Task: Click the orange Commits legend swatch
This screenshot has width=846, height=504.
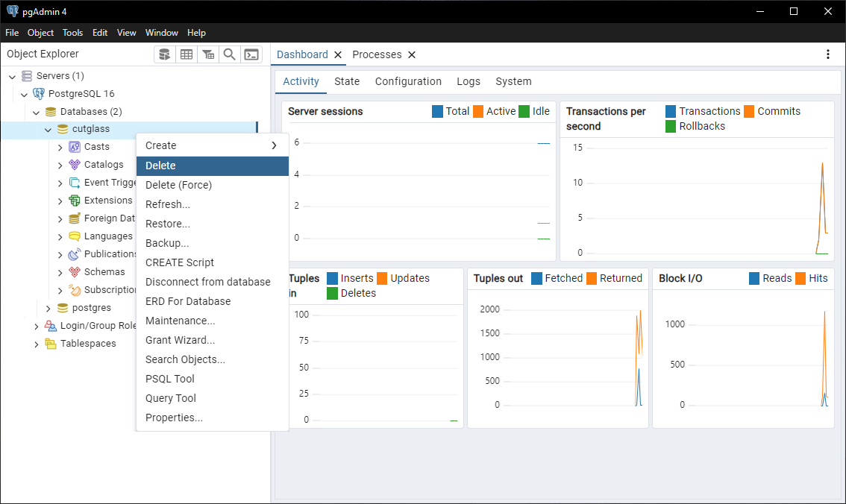Action: [x=749, y=111]
